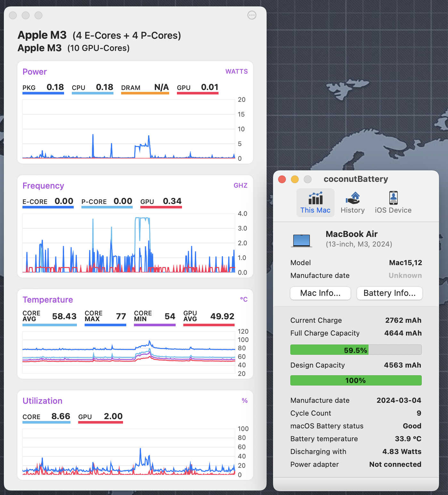Click the Temperature section heading

click(x=48, y=300)
